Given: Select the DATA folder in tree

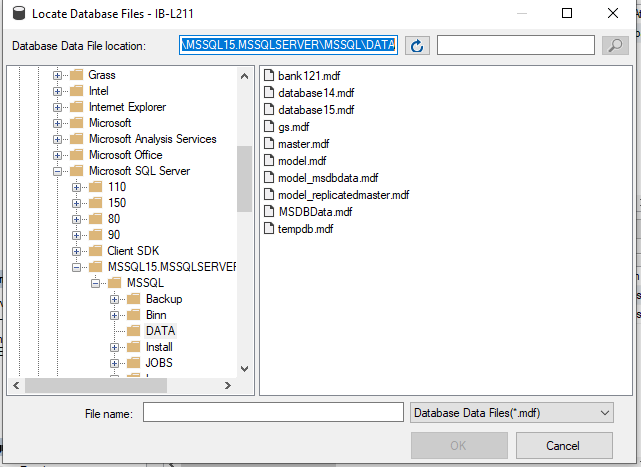Looking at the screenshot, I should pyautogui.click(x=160, y=331).
